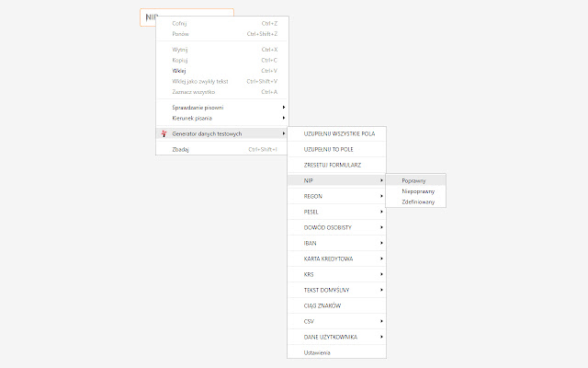The width and height of the screenshot is (588, 368).
Task: Choose Wklej jako zwykły tekst
Action: pos(221,81)
